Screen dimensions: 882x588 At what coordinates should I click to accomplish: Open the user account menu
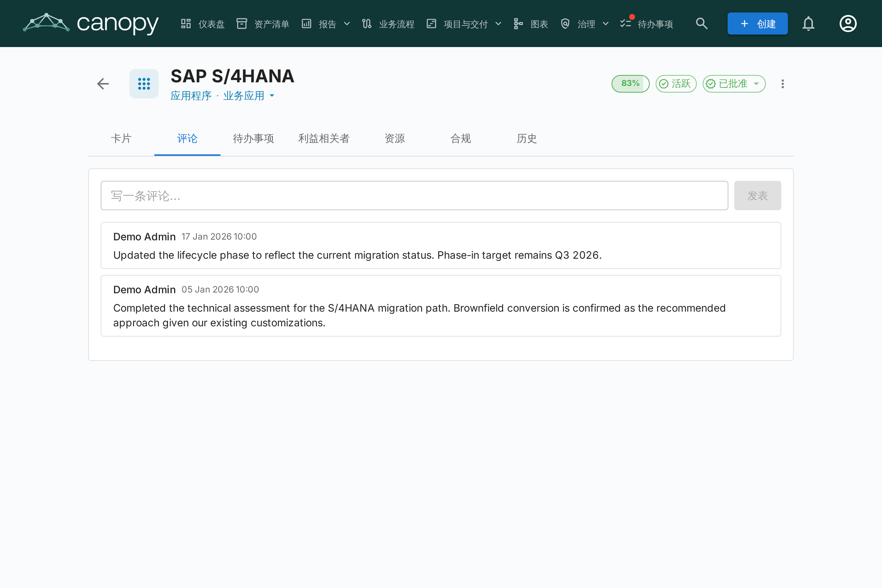pos(848,24)
